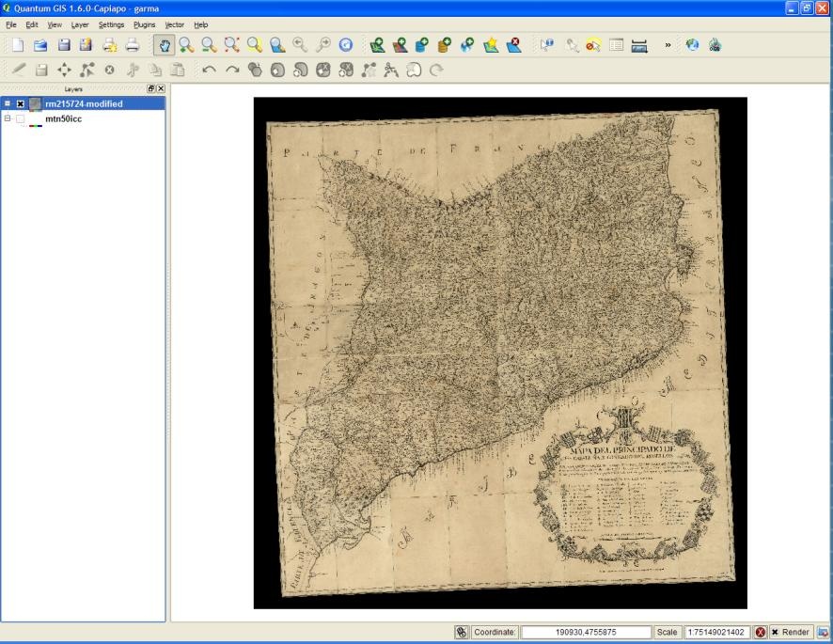
Task: Open the Settings menu
Action: point(111,24)
